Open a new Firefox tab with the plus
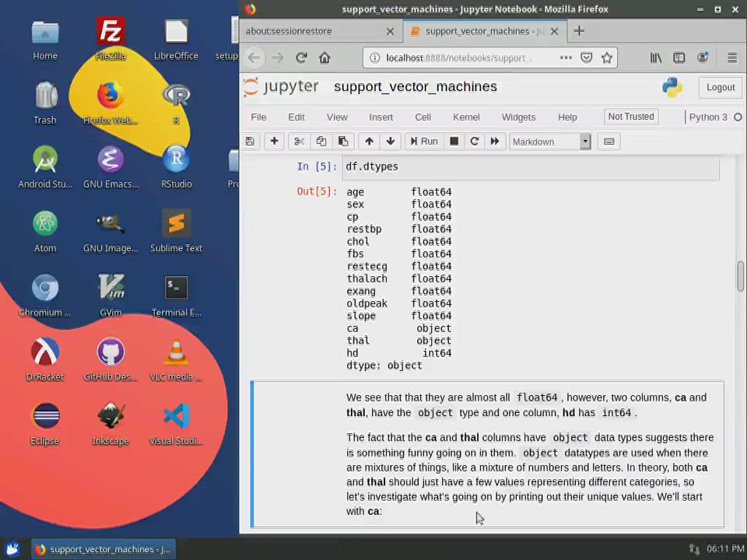Image resolution: width=747 pixels, height=560 pixels. [x=579, y=31]
